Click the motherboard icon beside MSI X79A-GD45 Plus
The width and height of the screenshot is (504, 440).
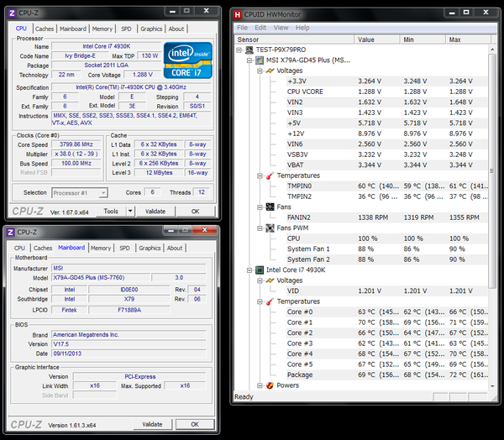(x=260, y=60)
